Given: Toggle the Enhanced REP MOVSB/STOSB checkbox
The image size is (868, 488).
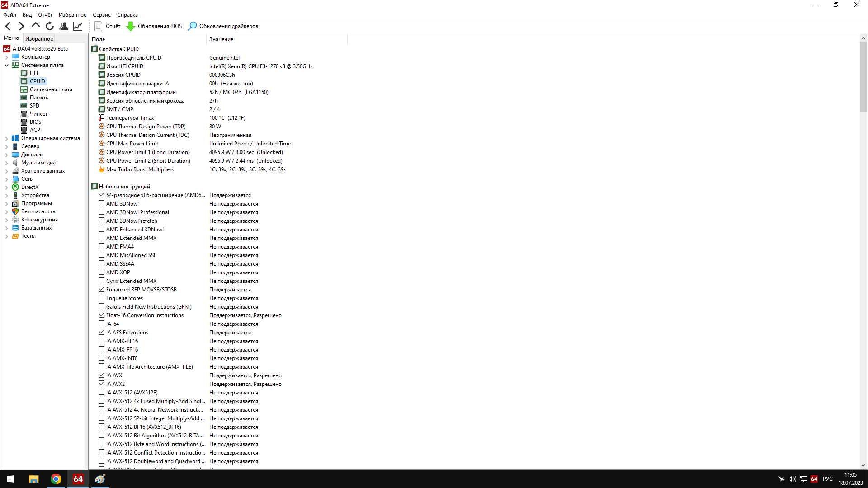Looking at the screenshot, I should click(101, 290).
